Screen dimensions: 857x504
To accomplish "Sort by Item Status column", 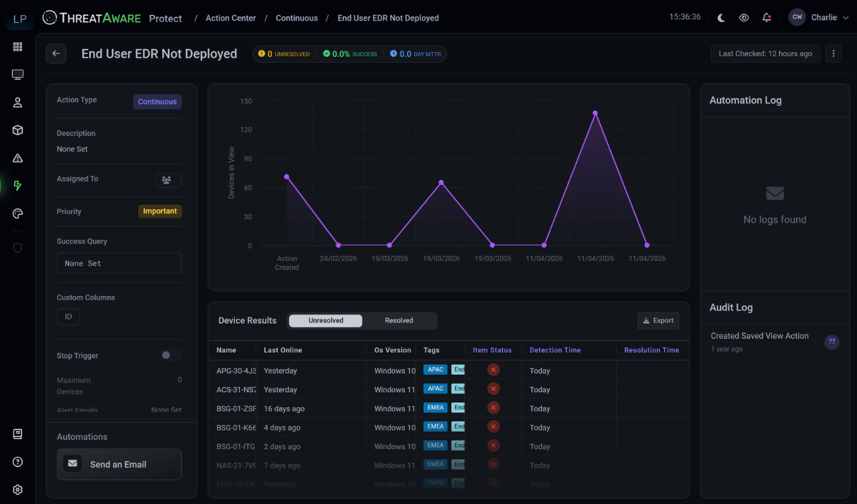I will (492, 350).
